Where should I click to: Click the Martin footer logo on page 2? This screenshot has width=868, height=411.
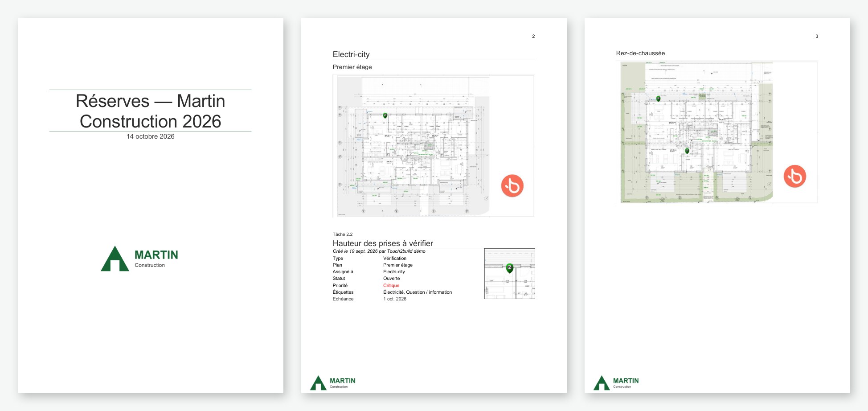coord(332,382)
